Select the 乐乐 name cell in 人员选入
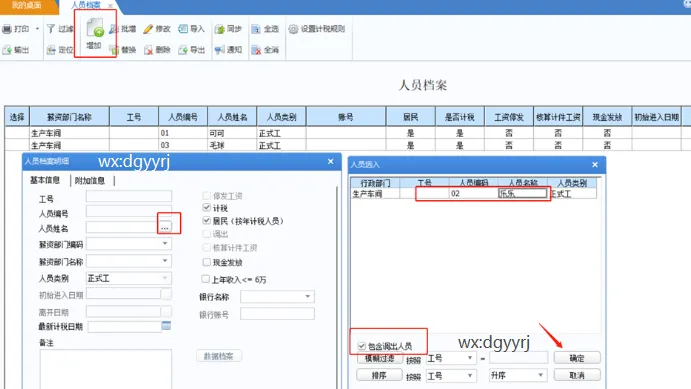Image resolution: width=691 pixels, height=389 pixels. coord(522,193)
